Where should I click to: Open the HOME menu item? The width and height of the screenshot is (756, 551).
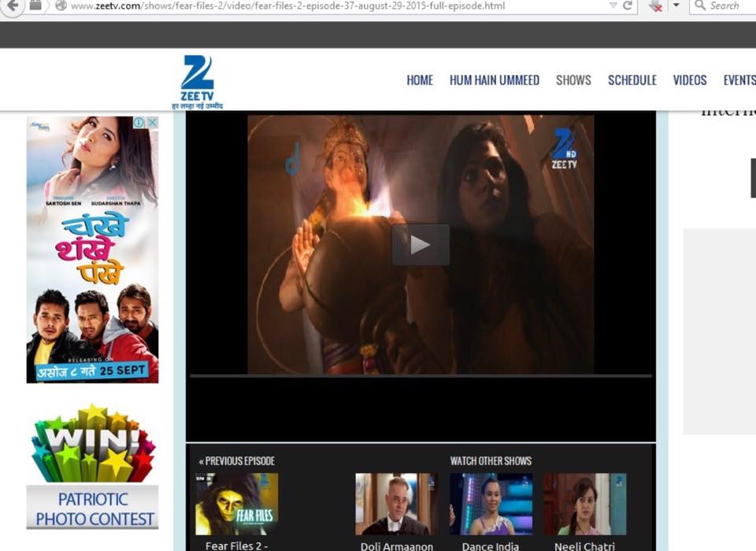[x=420, y=80]
